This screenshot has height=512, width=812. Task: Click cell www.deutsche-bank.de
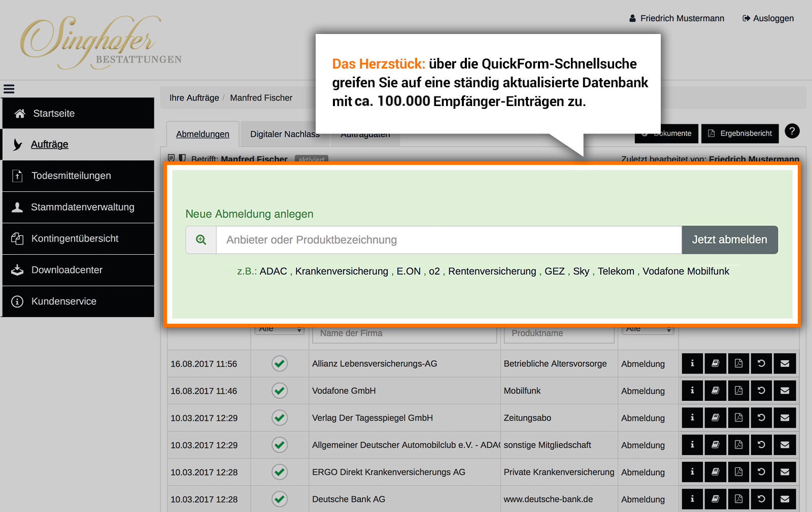pyautogui.click(x=548, y=499)
